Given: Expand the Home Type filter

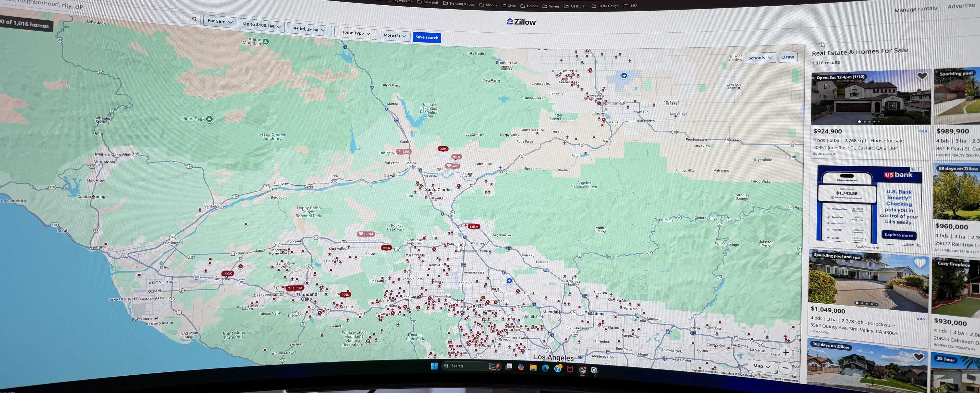Looking at the screenshot, I should (x=355, y=33).
